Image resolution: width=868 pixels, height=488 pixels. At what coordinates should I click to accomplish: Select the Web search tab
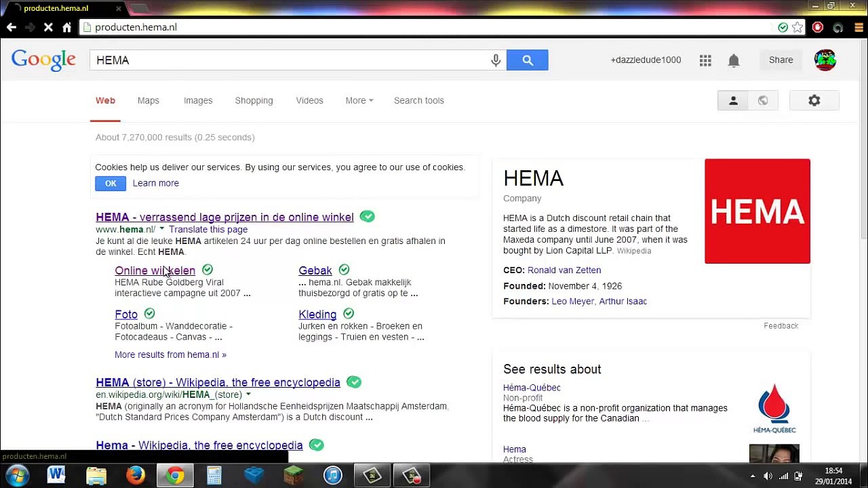(x=105, y=100)
